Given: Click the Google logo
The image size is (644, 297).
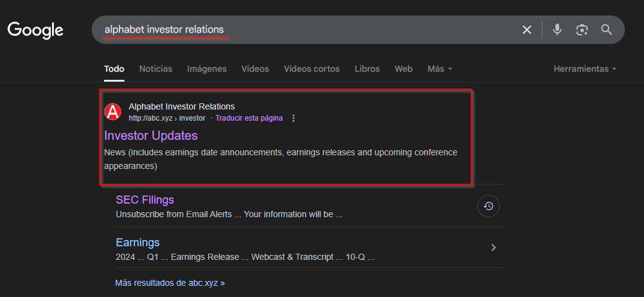Looking at the screenshot, I should tap(35, 30).
